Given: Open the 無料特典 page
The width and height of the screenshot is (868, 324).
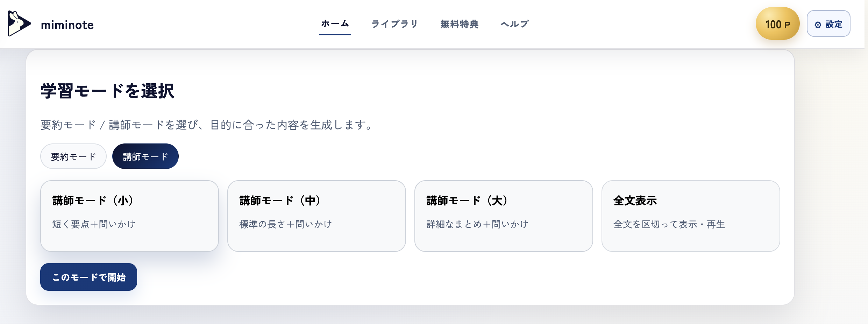Looking at the screenshot, I should point(460,24).
